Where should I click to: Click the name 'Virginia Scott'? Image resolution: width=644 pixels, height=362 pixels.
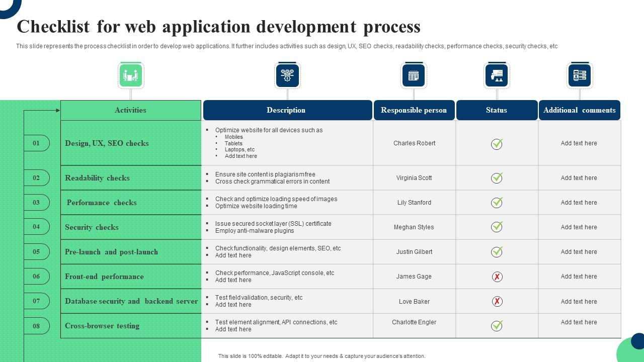[x=414, y=178]
